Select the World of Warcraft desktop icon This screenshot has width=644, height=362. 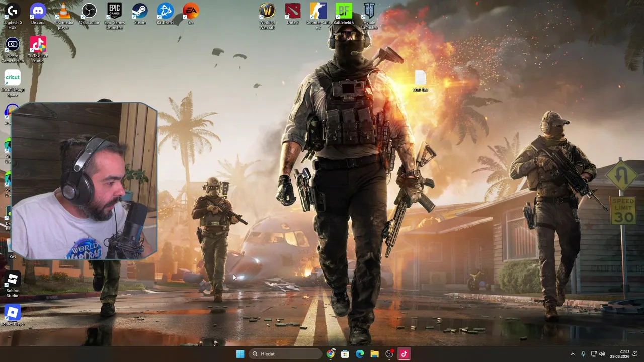pyautogui.click(x=267, y=16)
